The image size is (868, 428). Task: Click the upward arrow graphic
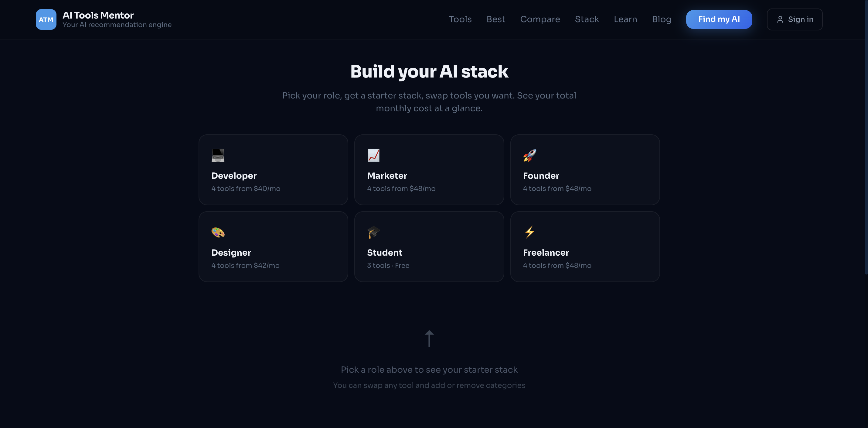(429, 338)
